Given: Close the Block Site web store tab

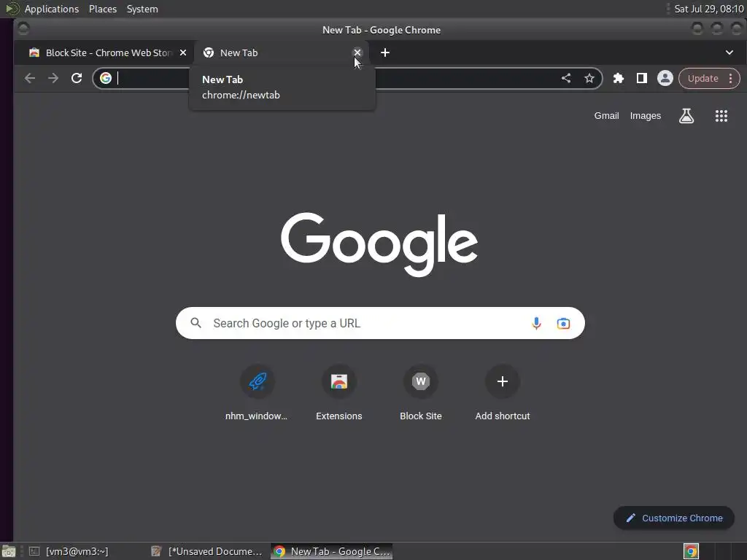Looking at the screenshot, I should click(x=183, y=52).
